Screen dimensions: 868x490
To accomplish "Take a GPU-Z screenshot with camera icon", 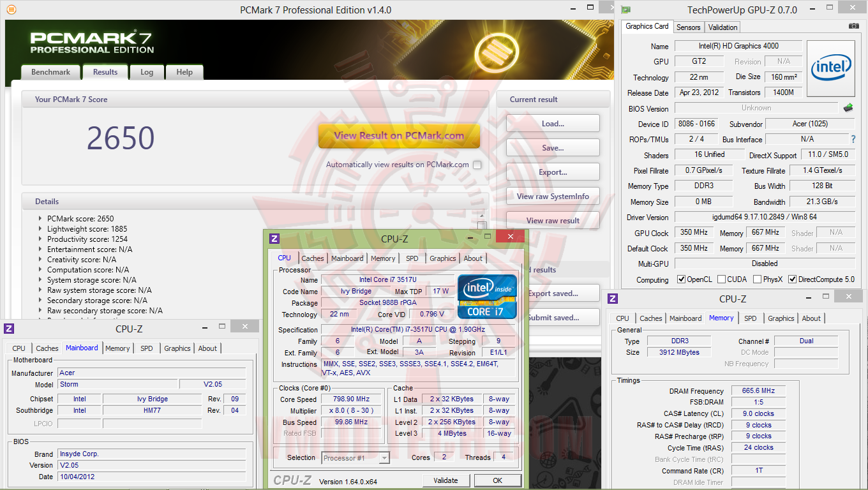I will [853, 26].
